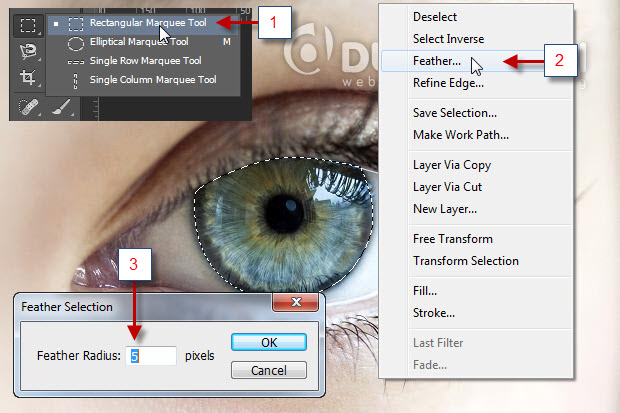The image size is (620, 413).
Task: Click the dashed column icon beside Single Column
Action: point(76,81)
